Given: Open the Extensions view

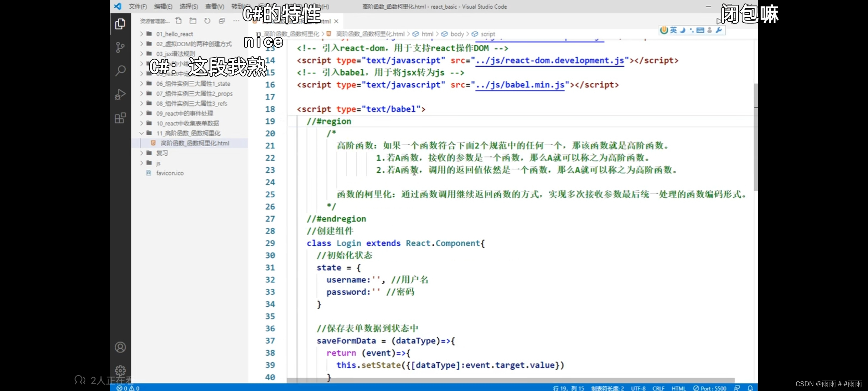Looking at the screenshot, I should pos(120,118).
